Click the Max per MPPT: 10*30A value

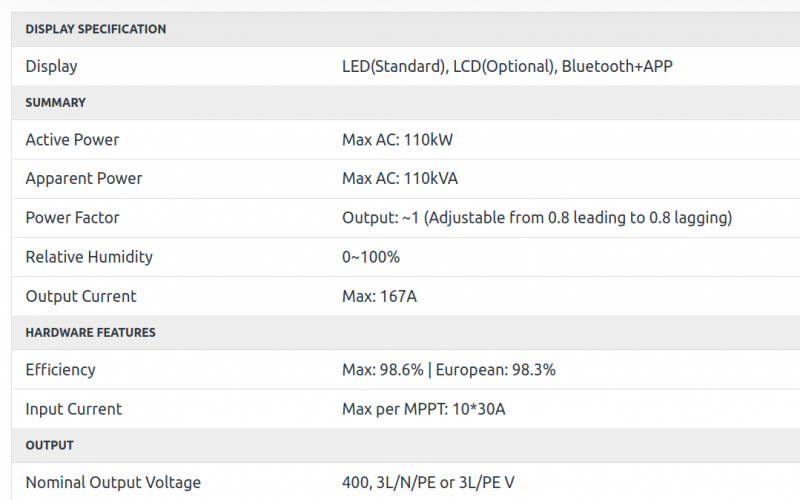(423, 409)
